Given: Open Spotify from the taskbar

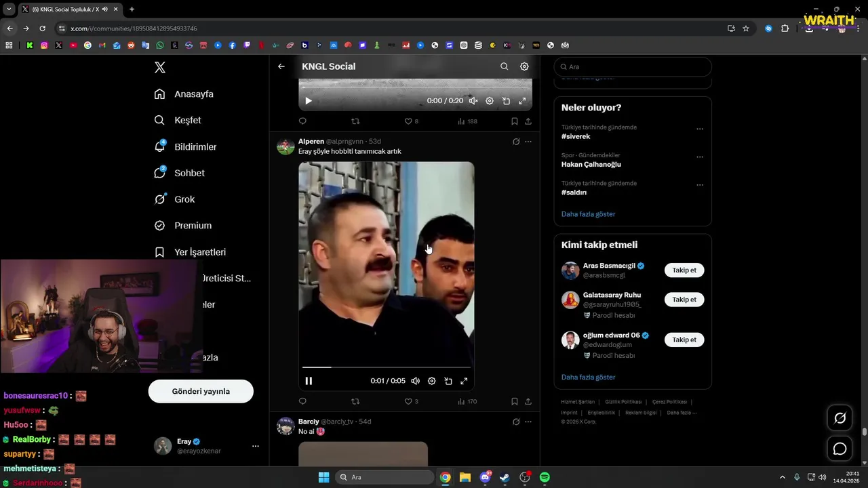Looking at the screenshot, I should pyautogui.click(x=545, y=477).
